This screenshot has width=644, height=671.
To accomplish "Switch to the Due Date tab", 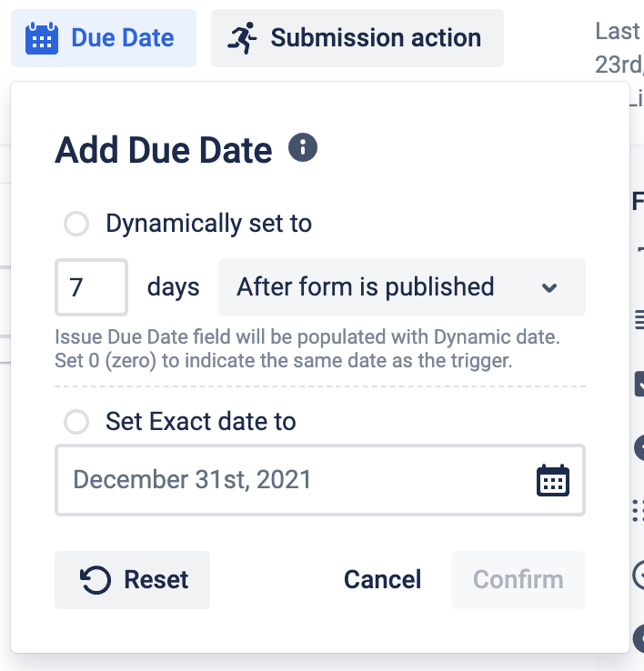I will click(x=104, y=38).
